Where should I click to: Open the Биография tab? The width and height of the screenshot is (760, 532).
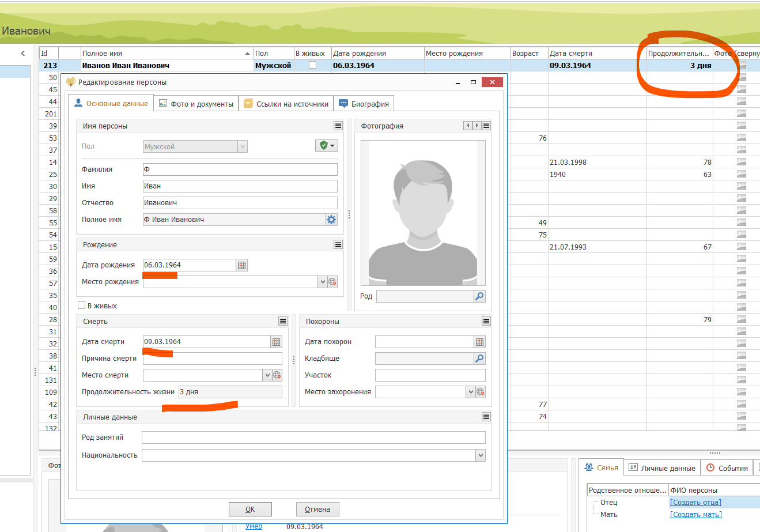coord(364,104)
